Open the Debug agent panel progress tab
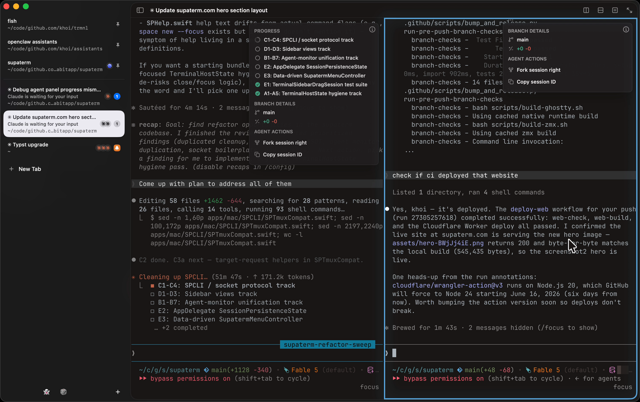The height and width of the screenshot is (402, 640). (63, 96)
